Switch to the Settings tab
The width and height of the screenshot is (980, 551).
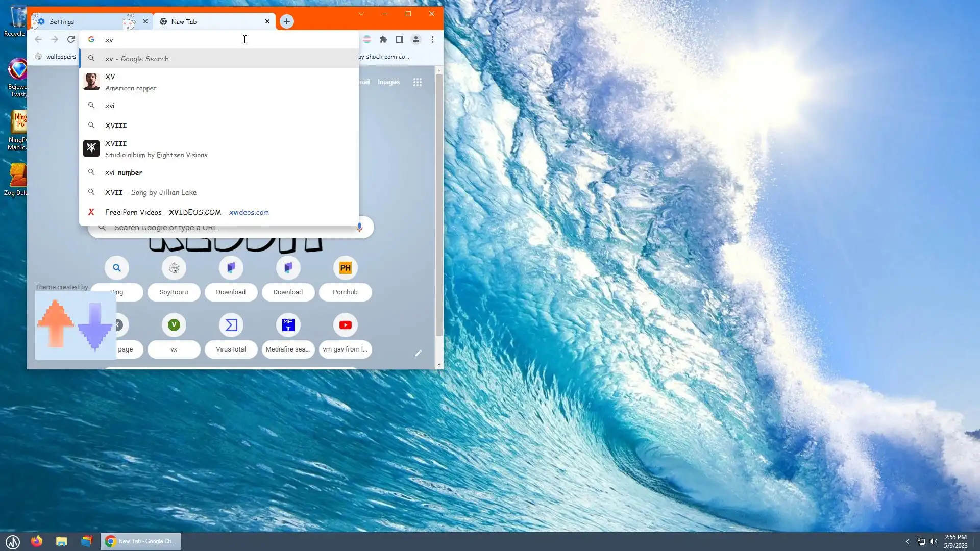82,21
